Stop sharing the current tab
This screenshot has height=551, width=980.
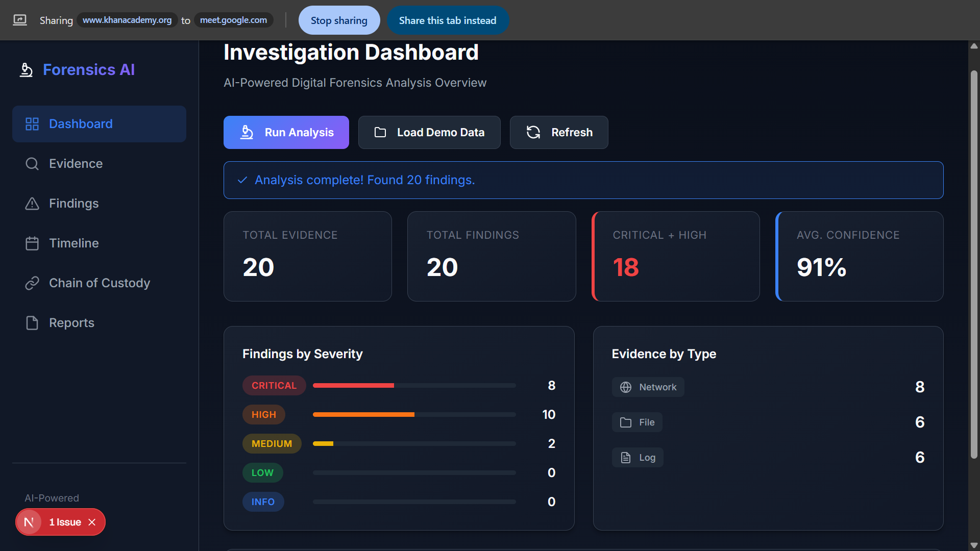pos(339,20)
